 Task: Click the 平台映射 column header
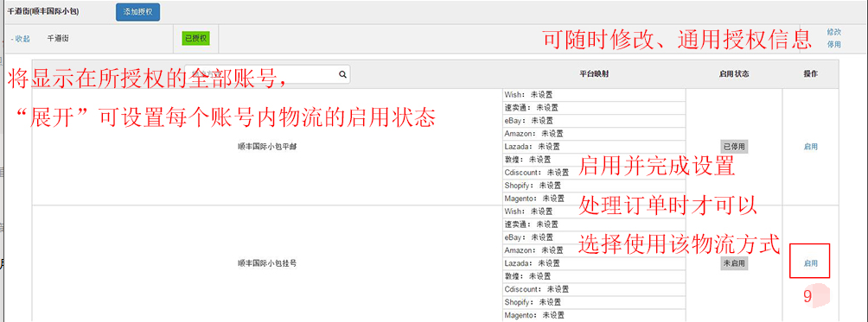[594, 74]
